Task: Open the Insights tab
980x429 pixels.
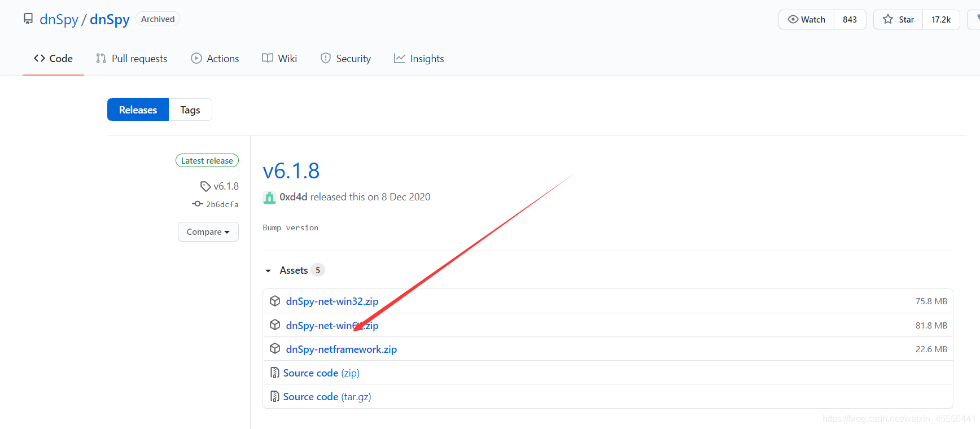Action: point(419,58)
